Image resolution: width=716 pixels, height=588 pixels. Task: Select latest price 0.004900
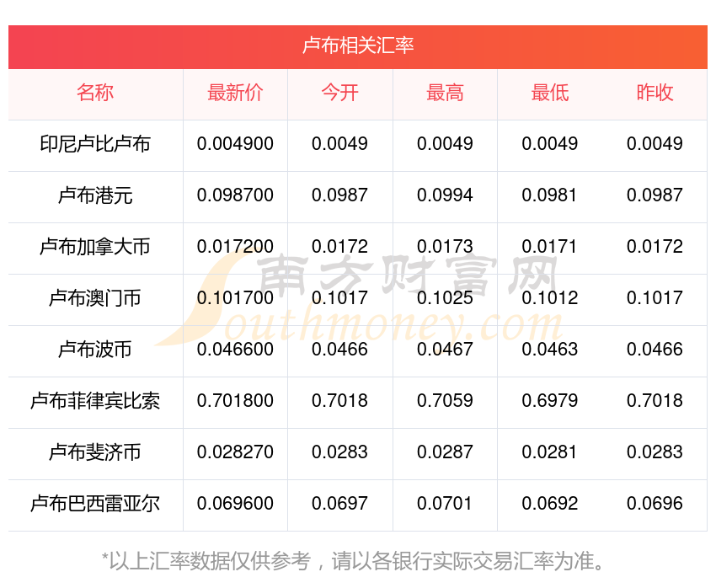235,144
